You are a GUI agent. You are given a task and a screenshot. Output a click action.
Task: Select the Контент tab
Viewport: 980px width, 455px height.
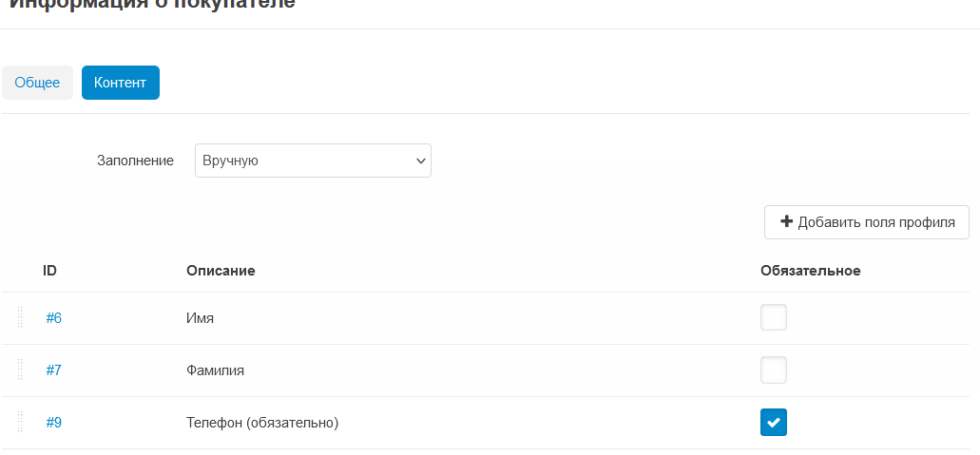tap(121, 83)
